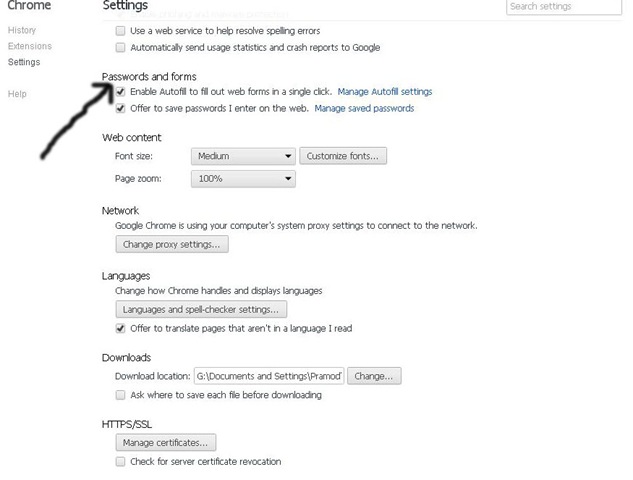Screen dimensions: 633x480
Task: Enable web service for spelling errors
Action: (x=121, y=32)
